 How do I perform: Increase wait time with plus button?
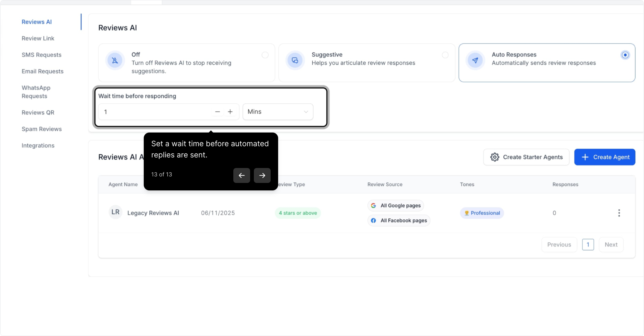coord(230,112)
